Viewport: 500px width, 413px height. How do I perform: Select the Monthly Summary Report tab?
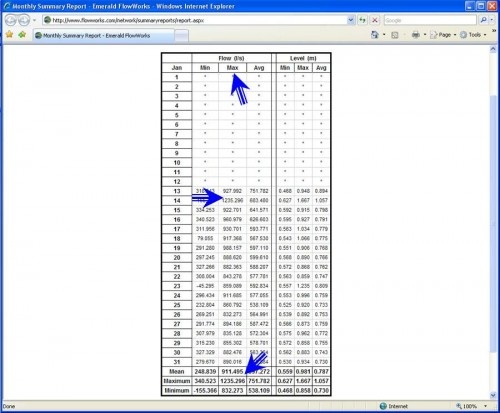[103, 35]
